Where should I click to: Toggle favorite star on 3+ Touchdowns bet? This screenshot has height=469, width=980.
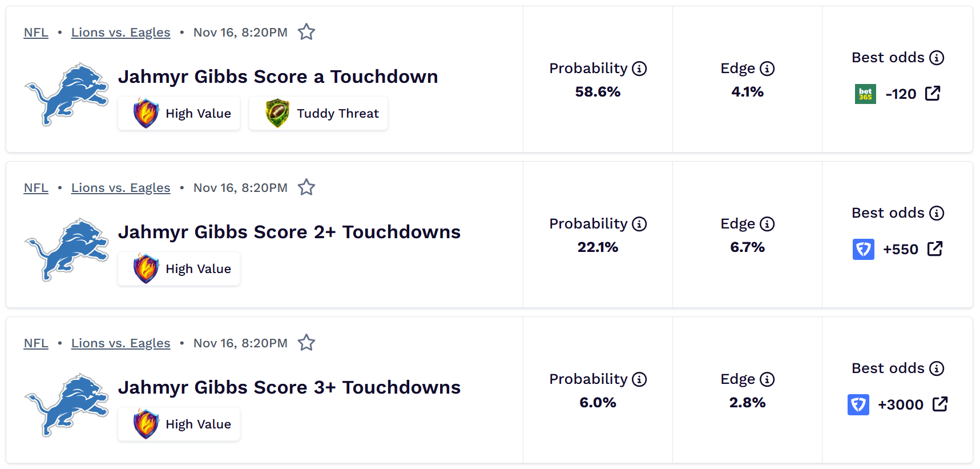pyautogui.click(x=306, y=343)
